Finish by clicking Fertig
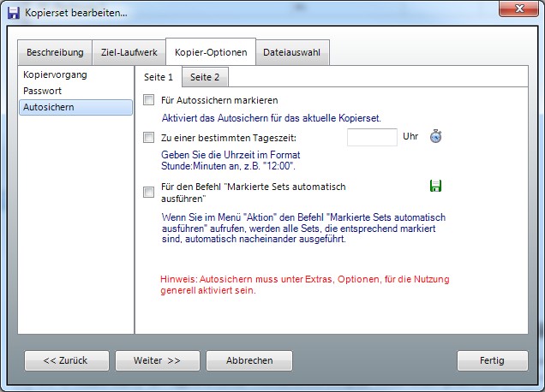Viewport: 545px width, 392px height. (x=492, y=360)
